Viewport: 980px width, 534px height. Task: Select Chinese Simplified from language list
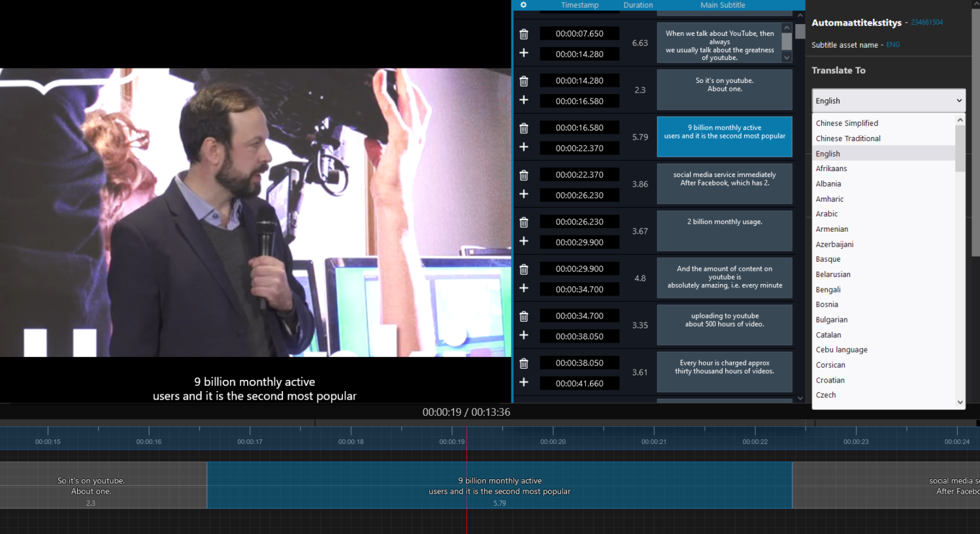point(847,123)
